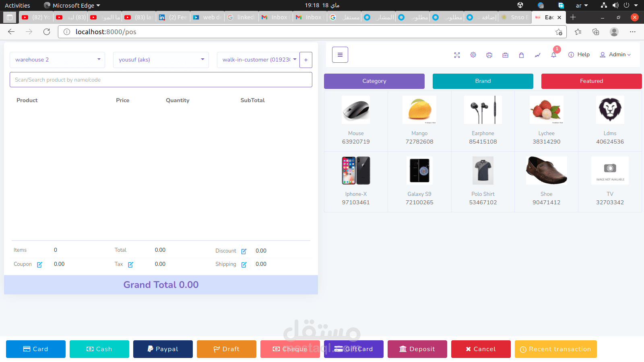Open the Edge favorites list icon
The width and height of the screenshot is (644, 362).
click(578, 32)
